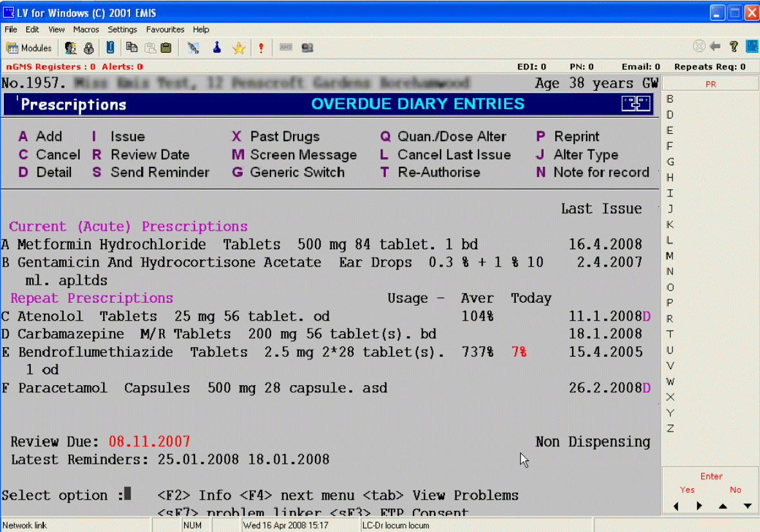Click Yes in the side keypad
The height and width of the screenshot is (532, 760).
click(x=687, y=489)
